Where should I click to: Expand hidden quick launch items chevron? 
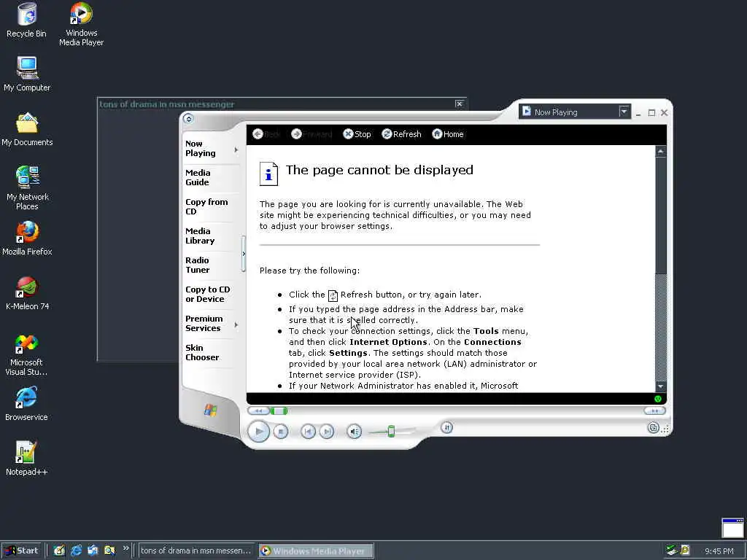click(125, 548)
